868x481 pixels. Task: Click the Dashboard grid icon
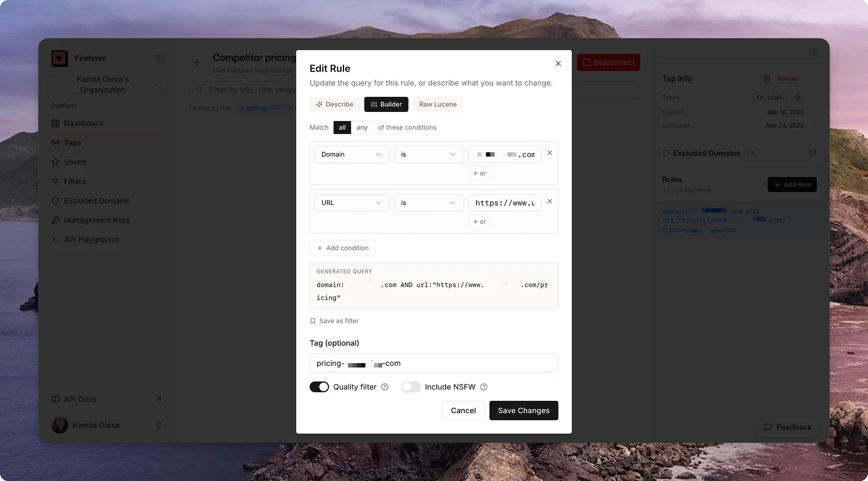(55, 123)
